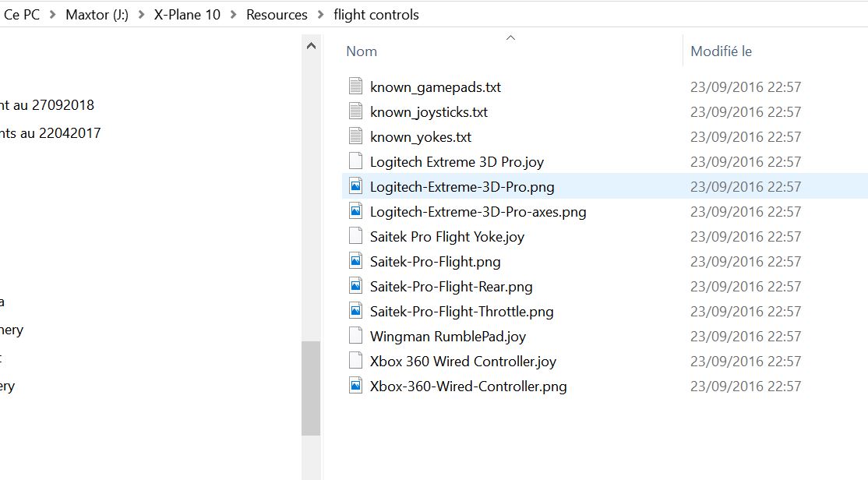Expand the chevron after Resources
The height and width of the screenshot is (480, 868).
tap(320, 15)
